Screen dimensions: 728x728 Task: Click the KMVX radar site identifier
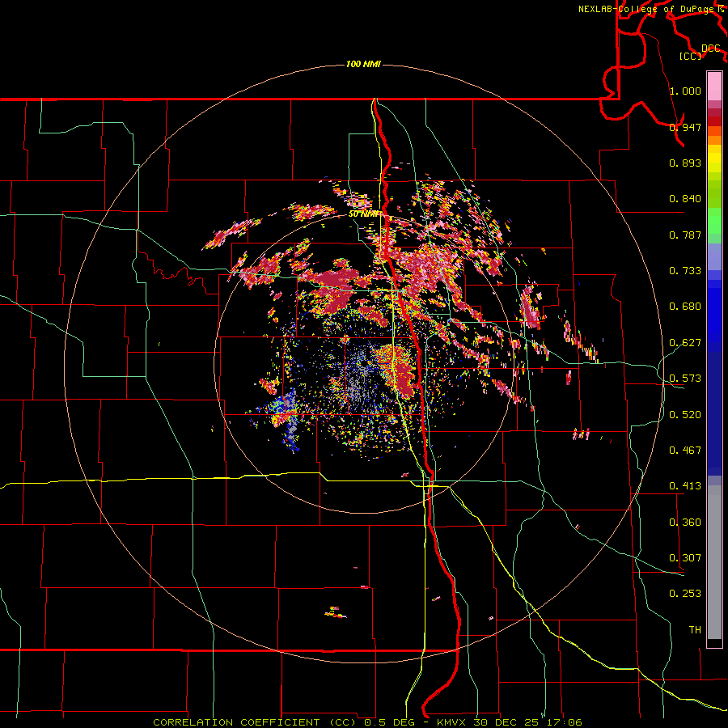[453, 722]
